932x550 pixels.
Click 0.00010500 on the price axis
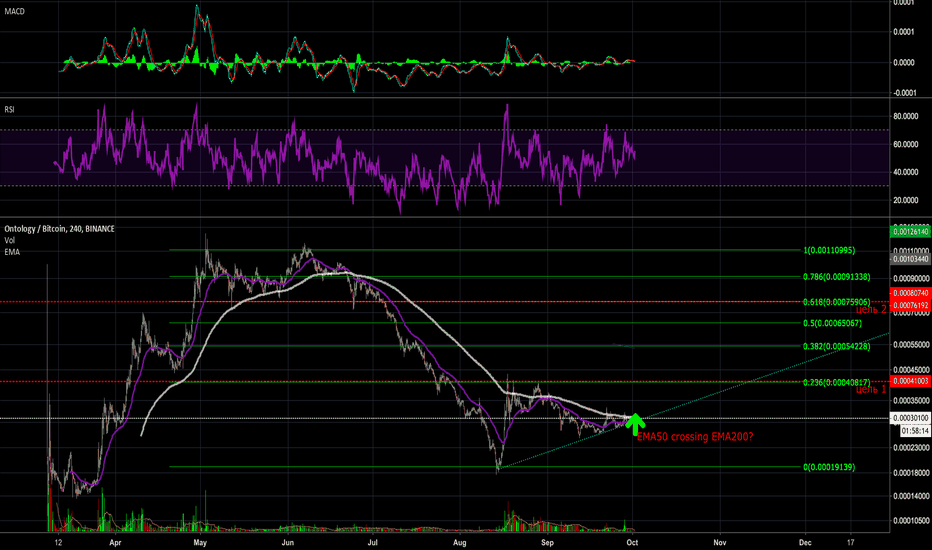point(911,520)
